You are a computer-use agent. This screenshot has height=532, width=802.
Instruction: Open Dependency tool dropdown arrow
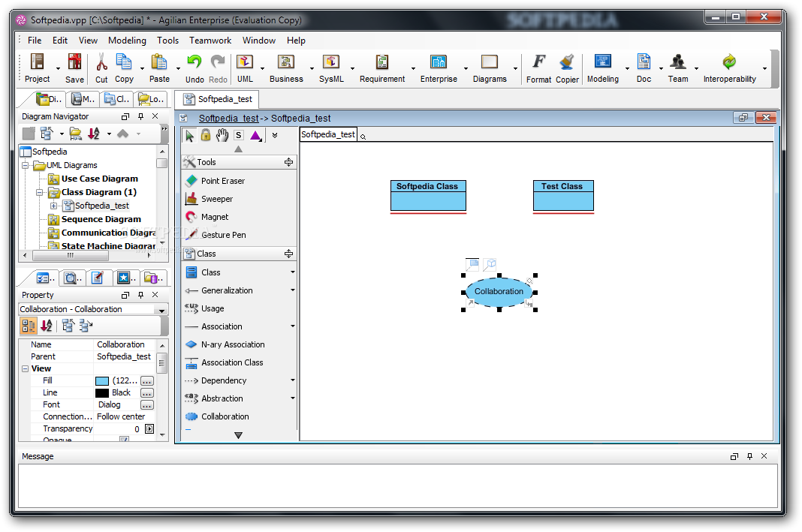click(x=293, y=380)
